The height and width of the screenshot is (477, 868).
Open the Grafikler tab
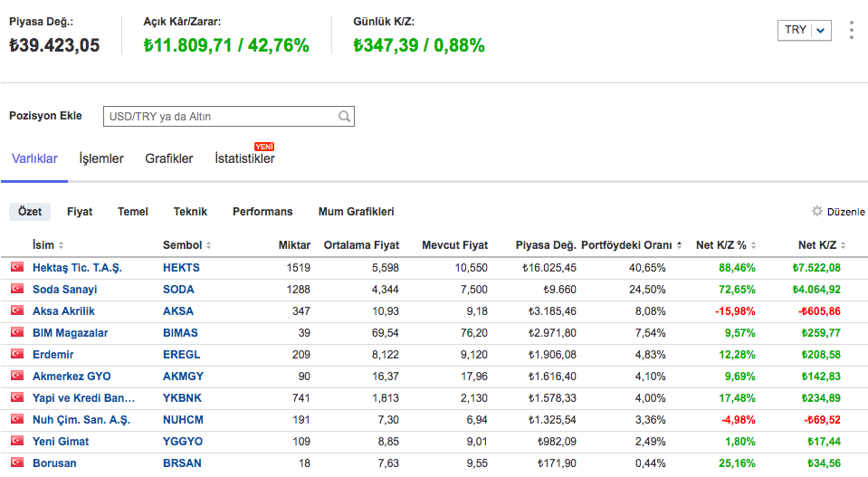click(x=169, y=158)
